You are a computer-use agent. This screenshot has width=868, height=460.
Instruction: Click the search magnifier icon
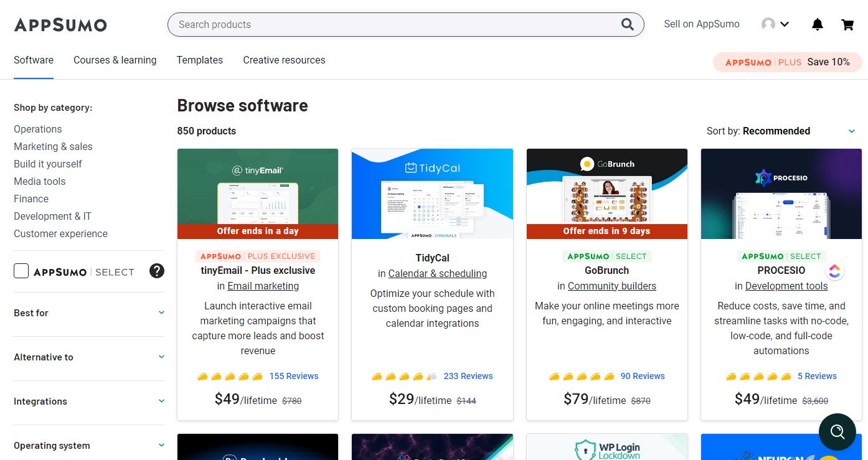627,24
